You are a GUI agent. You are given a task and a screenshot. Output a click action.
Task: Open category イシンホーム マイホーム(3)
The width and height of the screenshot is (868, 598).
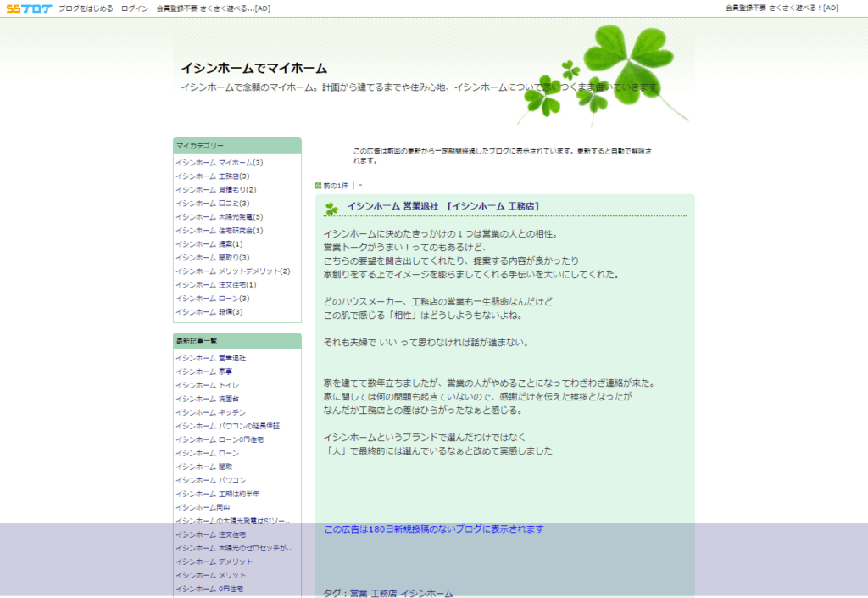(x=220, y=162)
